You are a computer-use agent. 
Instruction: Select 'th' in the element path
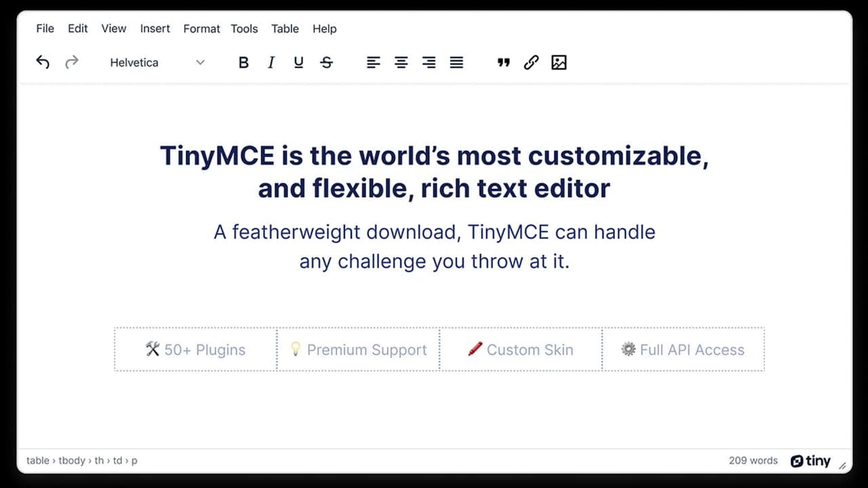point(99,460)
